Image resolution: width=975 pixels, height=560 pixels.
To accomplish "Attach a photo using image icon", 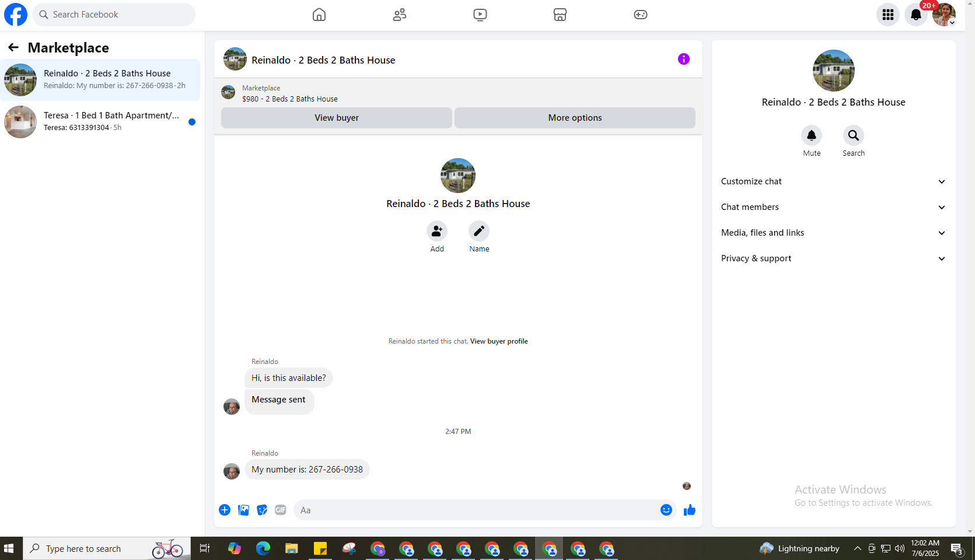I will click(x=243, y=510).
